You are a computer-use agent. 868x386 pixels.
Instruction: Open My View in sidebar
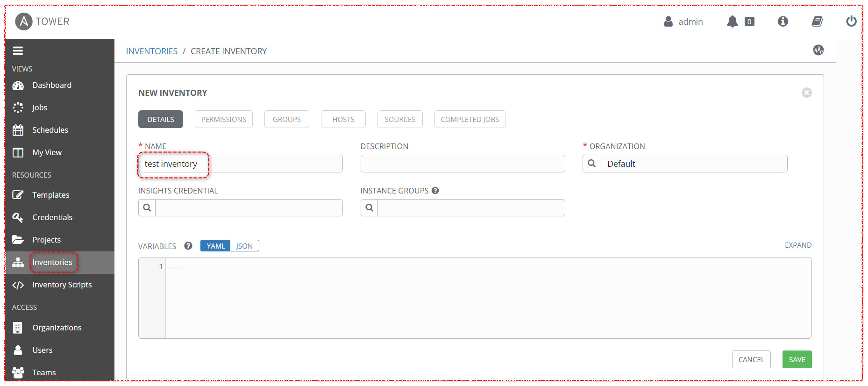pyautogui.click(x=47, y=152)
